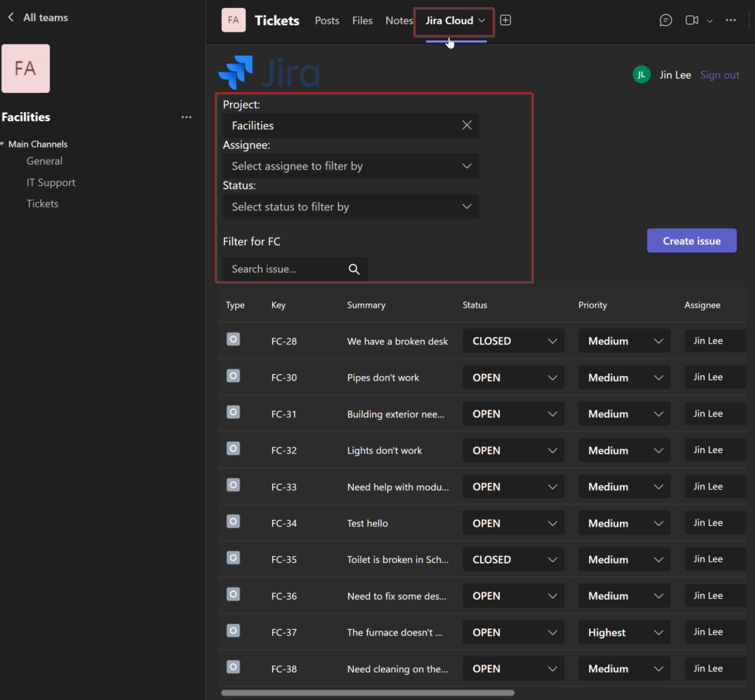Open meeting options chevron next to camera
The image size is (755, 700).
(x=710, y=21)
